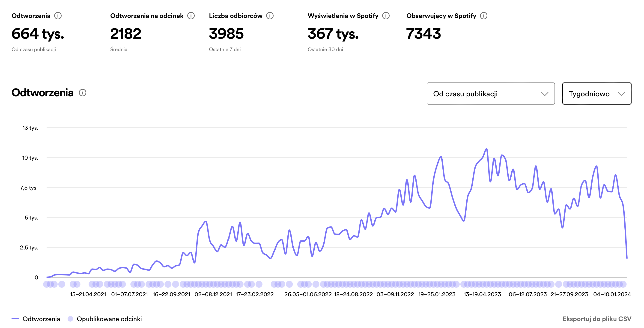Click info icon beside Odtworzenia na odcinek

[191, 16]
